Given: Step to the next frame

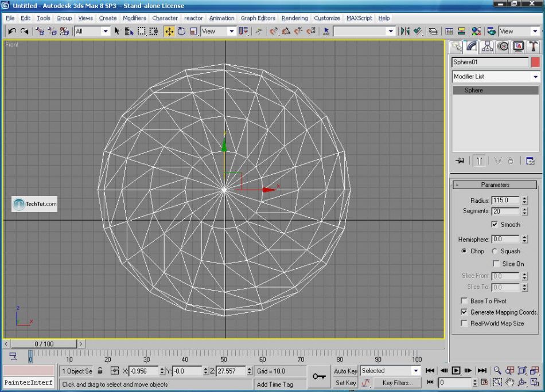Looking at the screenshot, I should pos(468,370).
